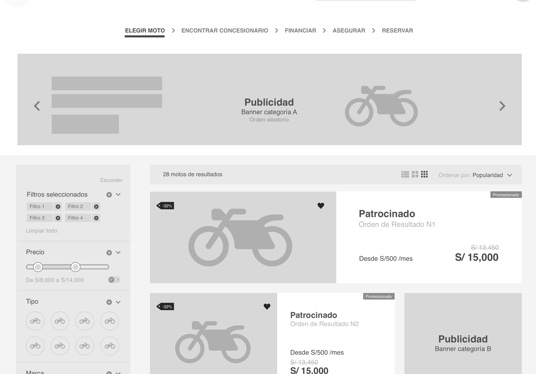The height and width of the screenshot is (374, 536).
Task: Click the De S/8,000 a S/14,000 range text
Action: click(x=55, y=280)
